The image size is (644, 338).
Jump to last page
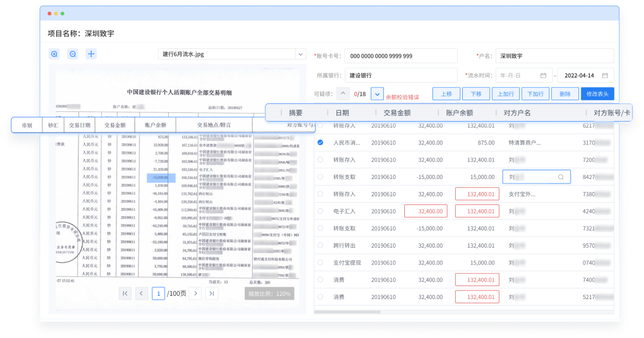pyautogui.click(x=212, y=293)
